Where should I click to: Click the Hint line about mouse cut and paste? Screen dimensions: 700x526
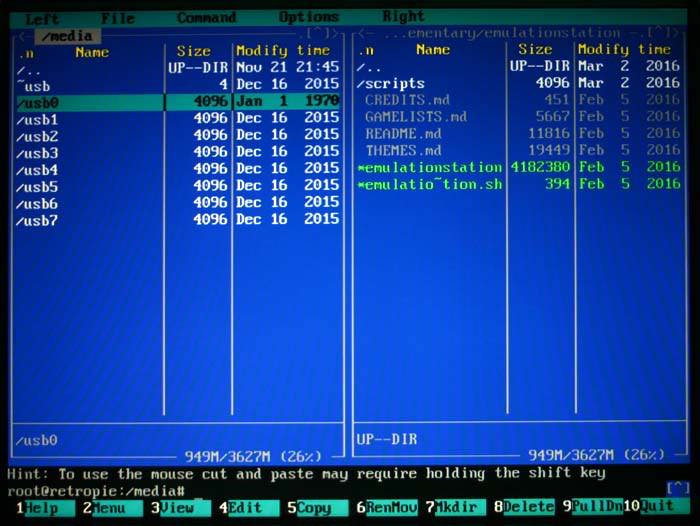tap(306, 474)
